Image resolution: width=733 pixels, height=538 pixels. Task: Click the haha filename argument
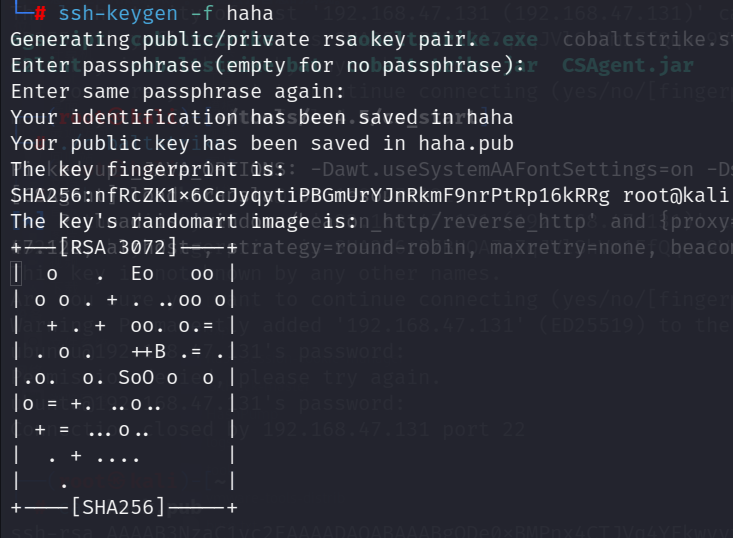(250, 13)
